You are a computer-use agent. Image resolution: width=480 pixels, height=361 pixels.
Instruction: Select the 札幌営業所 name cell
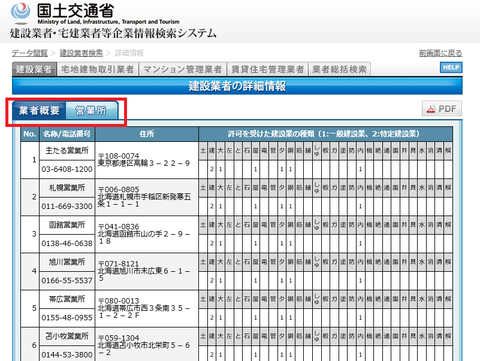click(67, 188)
